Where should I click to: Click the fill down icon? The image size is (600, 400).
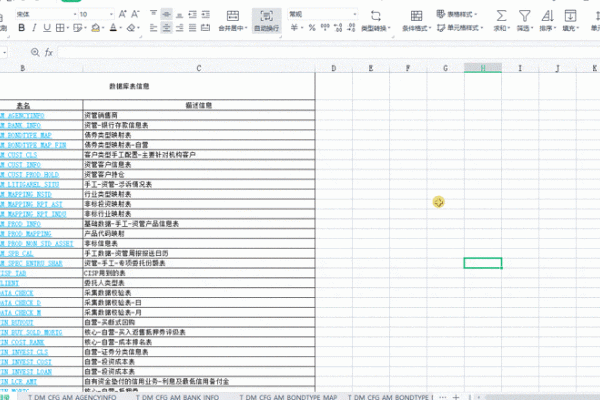click(570, 16)
